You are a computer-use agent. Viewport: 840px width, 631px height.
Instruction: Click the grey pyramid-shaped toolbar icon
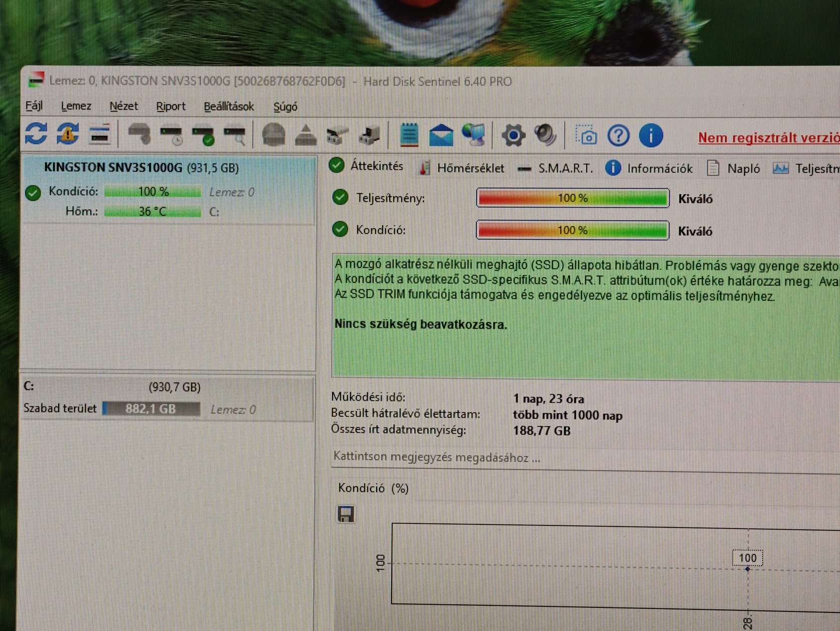[x=306, y=135]
